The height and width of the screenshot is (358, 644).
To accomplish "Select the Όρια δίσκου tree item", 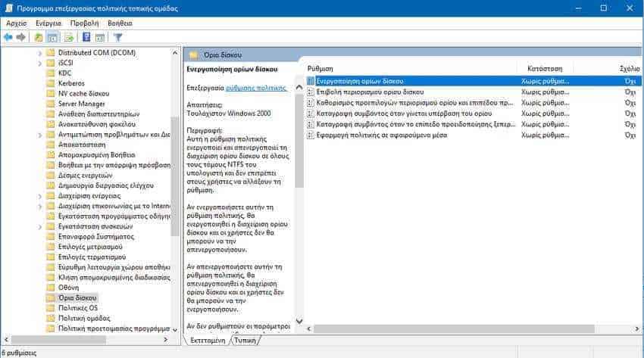I will click(x=77, y=297).
